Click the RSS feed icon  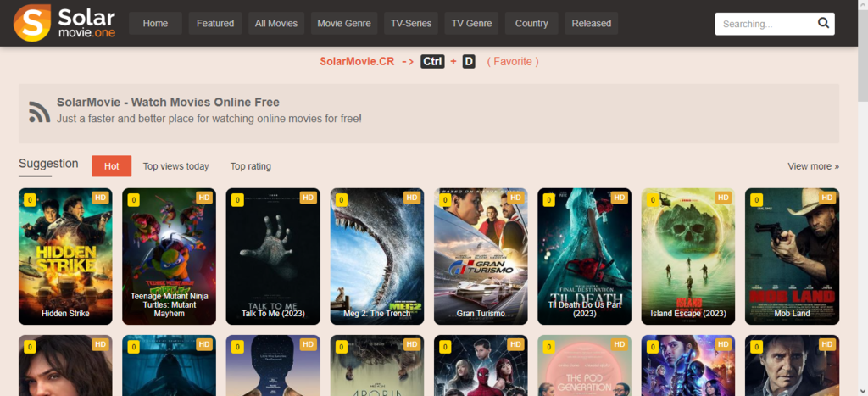point(40,112)
